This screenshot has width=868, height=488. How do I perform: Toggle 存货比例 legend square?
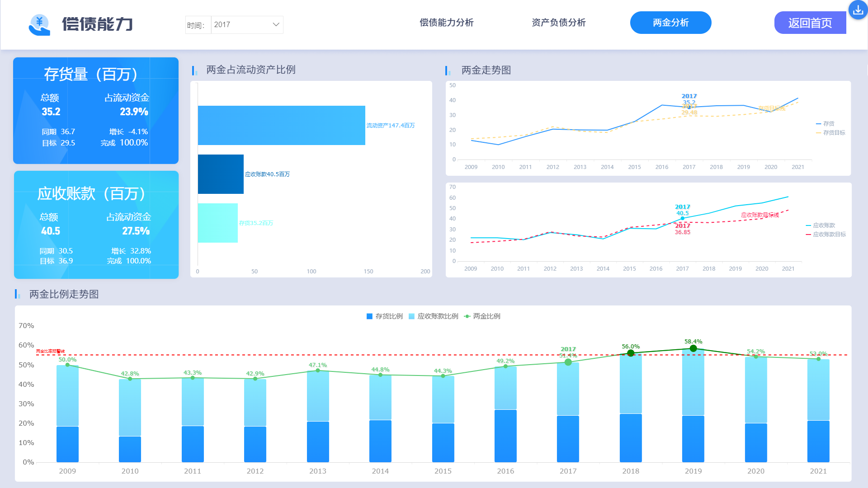tap(369, 316)
